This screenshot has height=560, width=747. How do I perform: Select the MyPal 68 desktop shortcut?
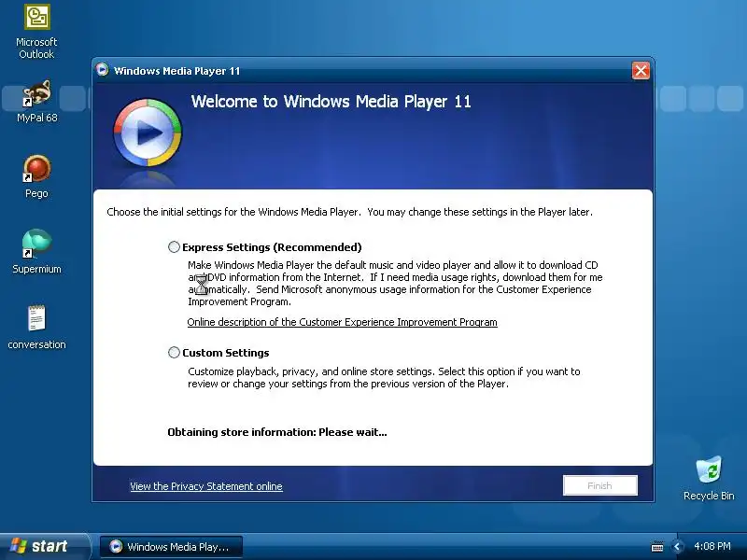[36, 101]
